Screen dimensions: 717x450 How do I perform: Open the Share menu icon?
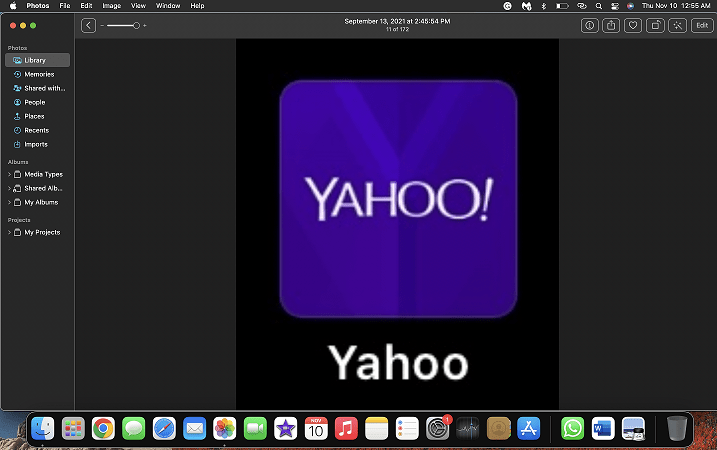(611, 26)
